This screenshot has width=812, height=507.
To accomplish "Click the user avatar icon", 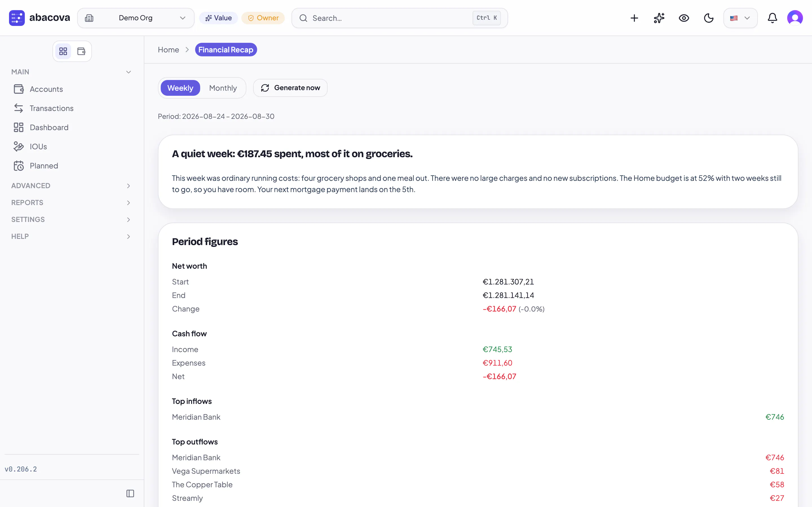I will [x=795, y=18].
